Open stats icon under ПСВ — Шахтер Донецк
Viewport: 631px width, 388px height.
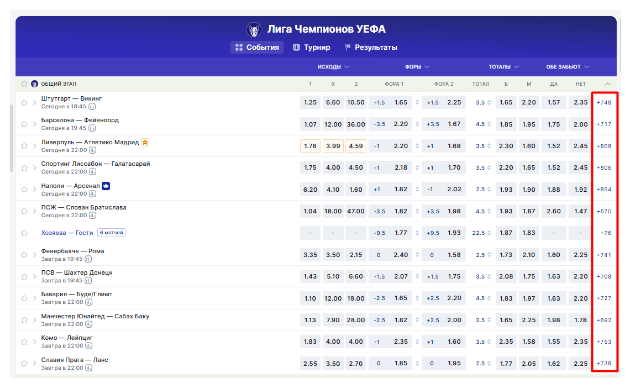[x=89, y=281]
